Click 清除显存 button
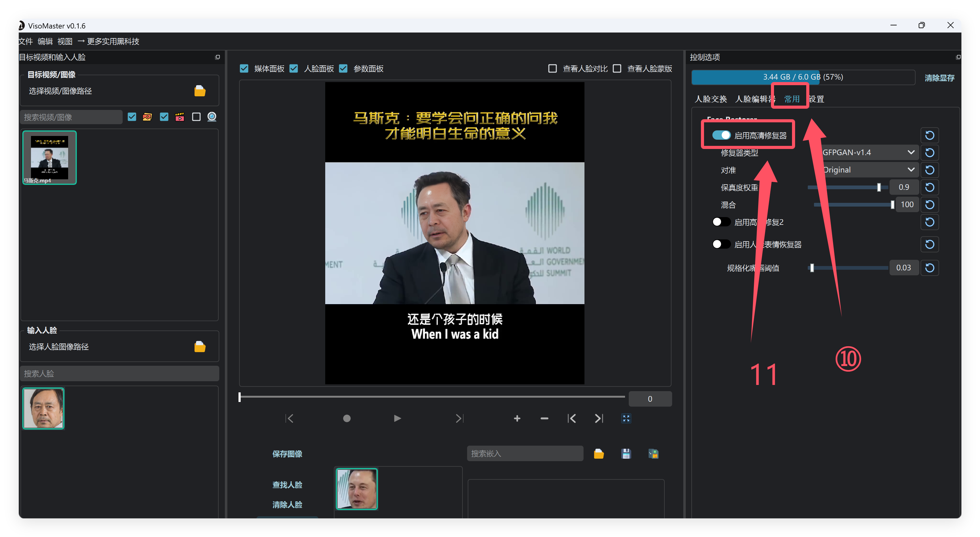The image size is (980, 537). [939, 78]
